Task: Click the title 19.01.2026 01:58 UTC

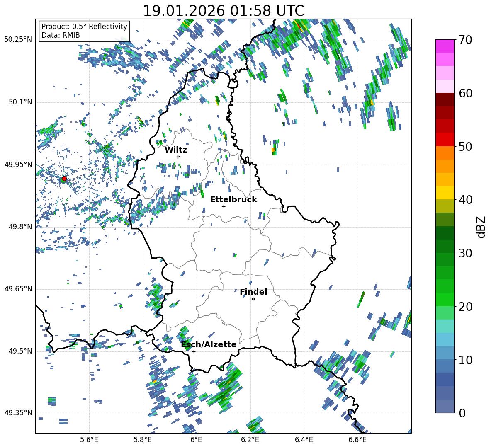Action: tap(224, 11)
